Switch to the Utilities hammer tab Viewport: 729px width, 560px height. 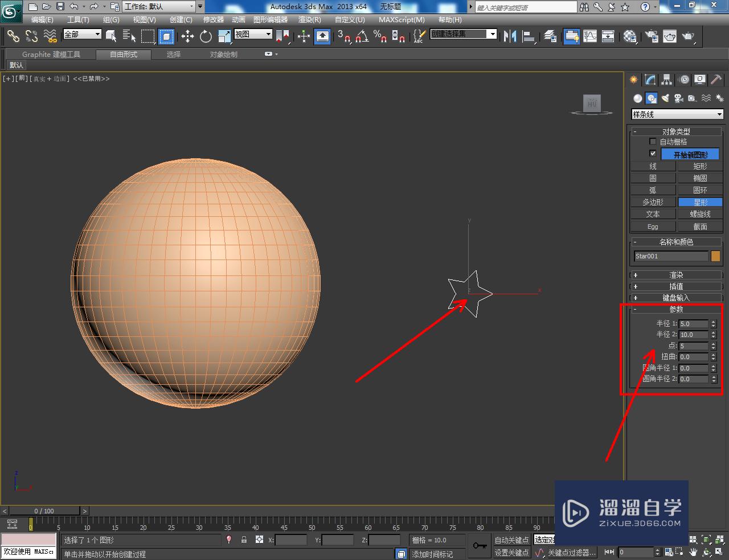click(716, 80)
